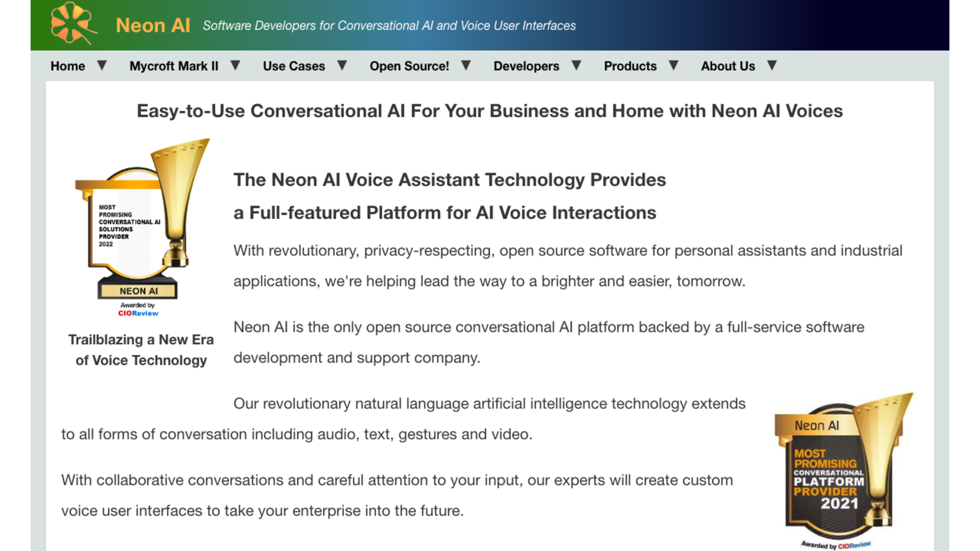Click the 'With collaborative conversations' paragraph
The height and width of the screenshot is (551, 980).
(x=397, y=495)
